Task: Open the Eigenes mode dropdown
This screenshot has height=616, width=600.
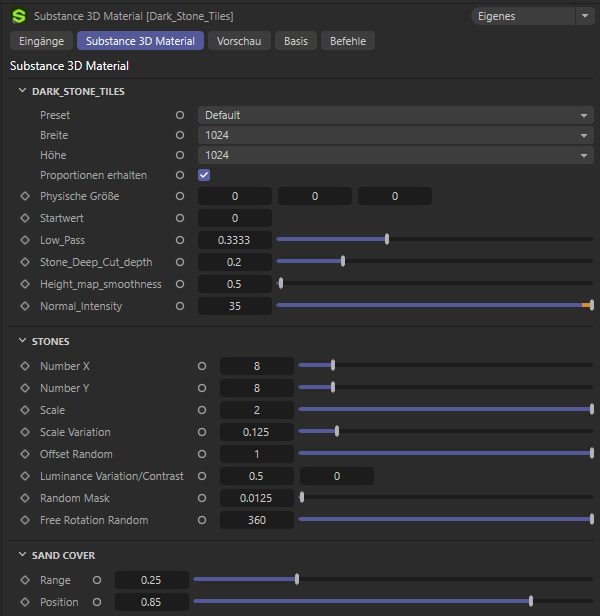Action: (523, 16)
